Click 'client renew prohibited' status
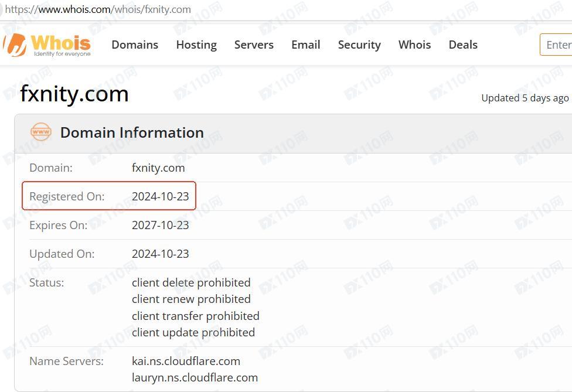The width and height of the screenshot is (572, 392). click(191, 299)
